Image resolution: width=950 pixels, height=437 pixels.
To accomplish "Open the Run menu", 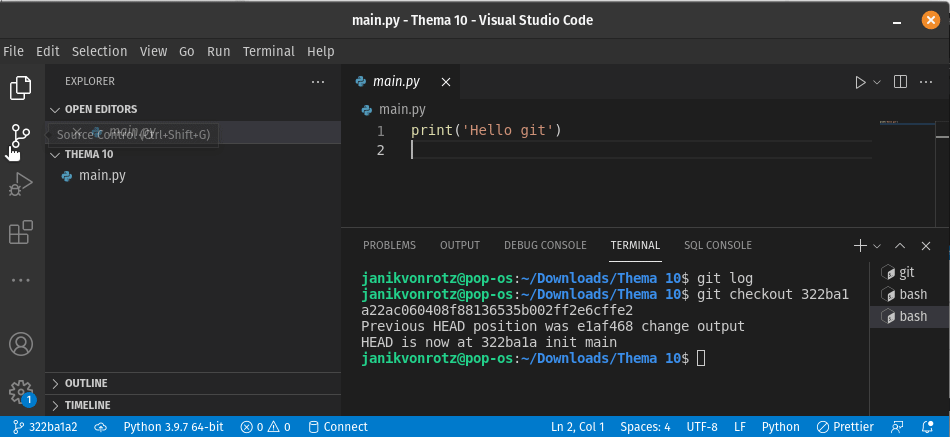I will [219, 52].
